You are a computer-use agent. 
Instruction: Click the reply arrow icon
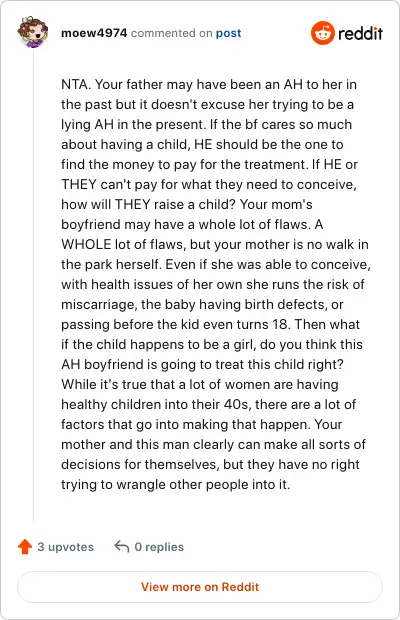pyautogui.click(x=122, y=546)
